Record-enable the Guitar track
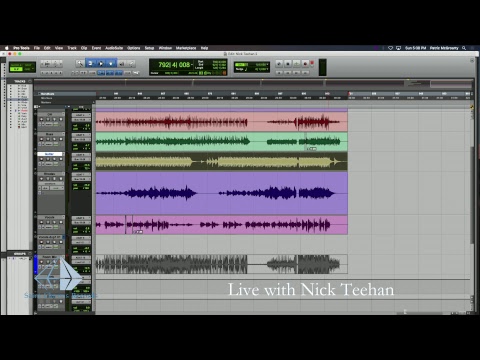This screenshot has width=480, height=360. pyautogui.click(x=42, y=159)
